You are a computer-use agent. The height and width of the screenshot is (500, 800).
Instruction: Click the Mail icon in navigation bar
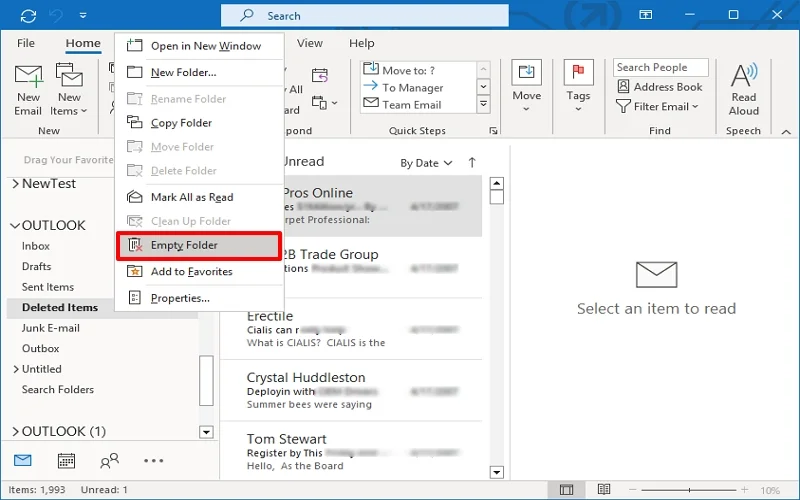point(22,461)
